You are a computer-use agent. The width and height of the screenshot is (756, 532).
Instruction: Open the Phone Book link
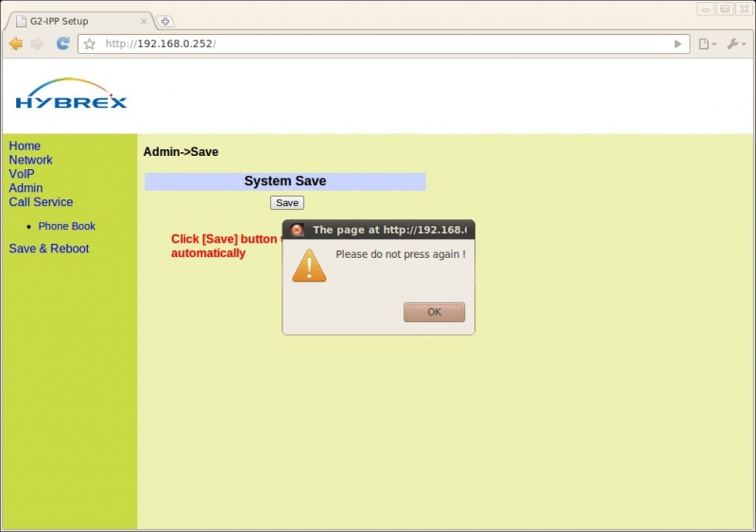(x=66, y=226)
